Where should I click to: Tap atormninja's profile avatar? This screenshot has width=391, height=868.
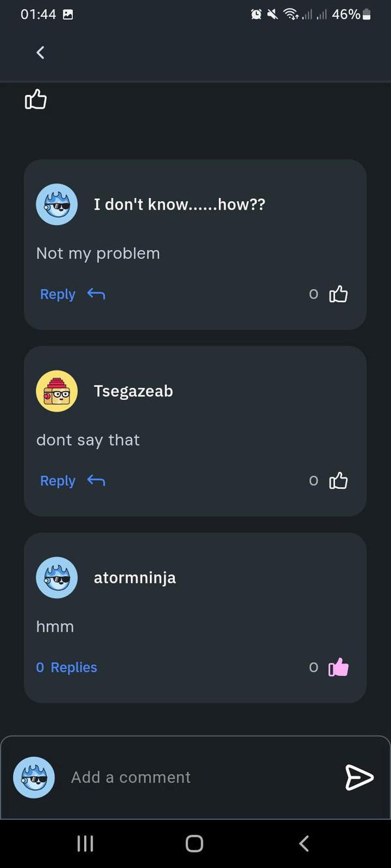point(57,578)
